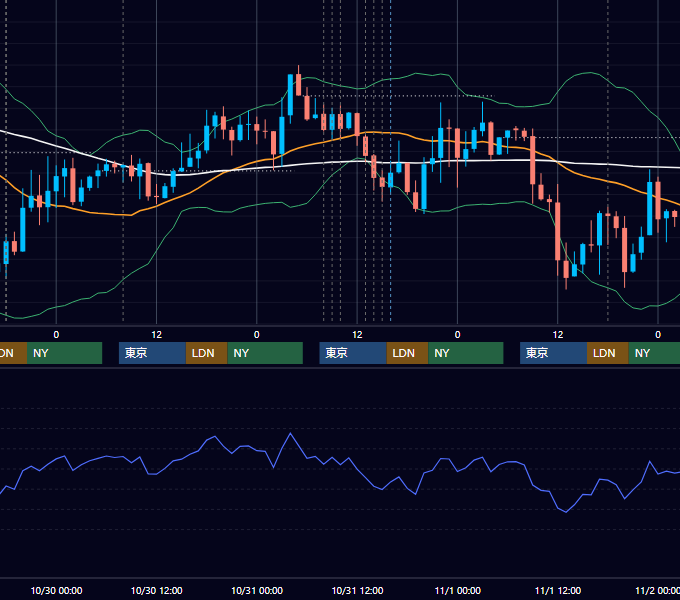Click hour label 0 above 10/30 00:00

[56, 335]
